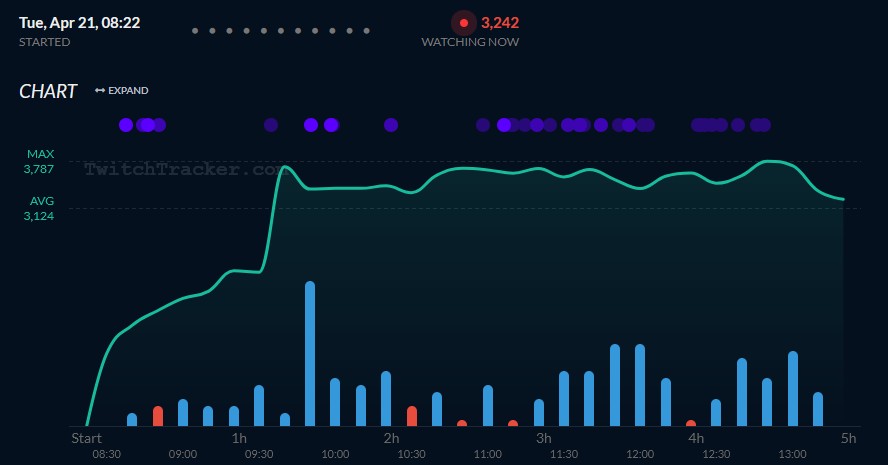The height and width of the screenshot is (465, 888).
Task: Click the 08:30 time label
Action: (x=106, y=454)
